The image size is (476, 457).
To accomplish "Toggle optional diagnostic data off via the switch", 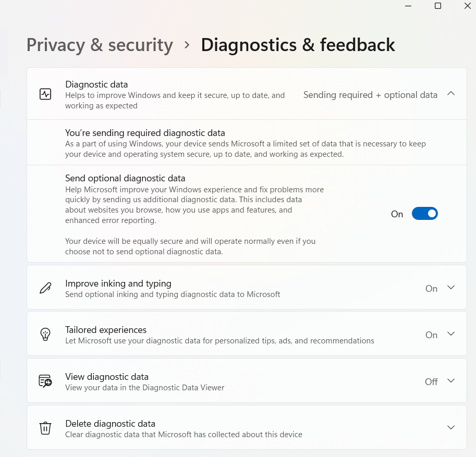I will pos(424,213).
